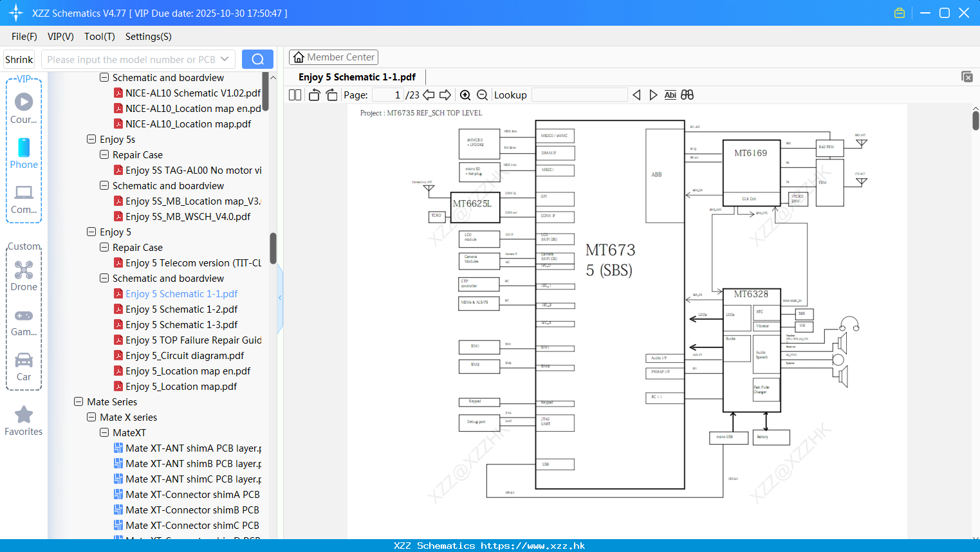Select the Enjoy 5 Schematic 1-1.pdf tab
The image size is (980, 552).
point(357,77)
